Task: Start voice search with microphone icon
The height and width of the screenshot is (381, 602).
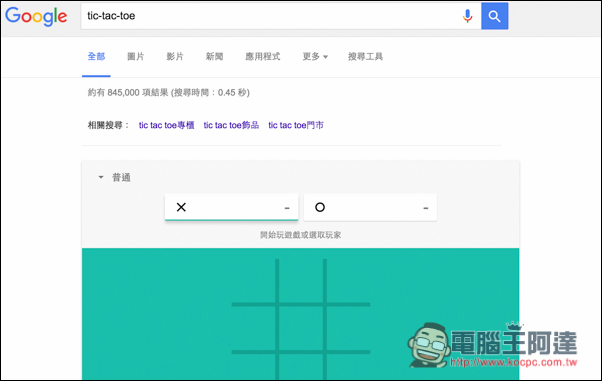Action: (467, 16)
